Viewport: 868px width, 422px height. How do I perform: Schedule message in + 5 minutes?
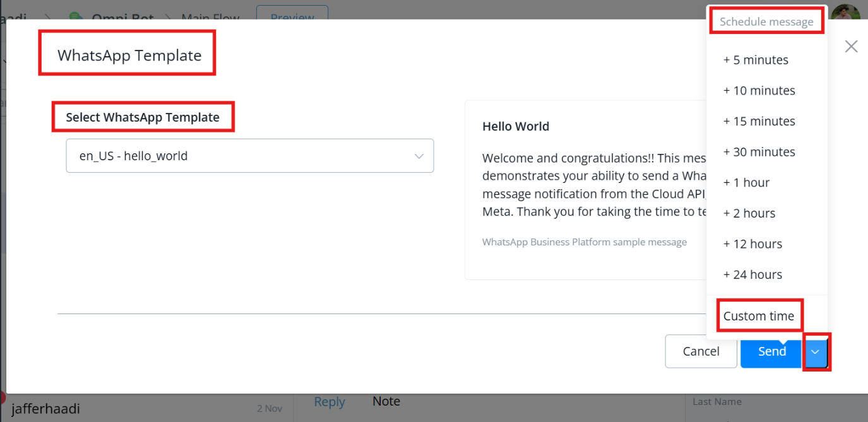tap(756, 60)
